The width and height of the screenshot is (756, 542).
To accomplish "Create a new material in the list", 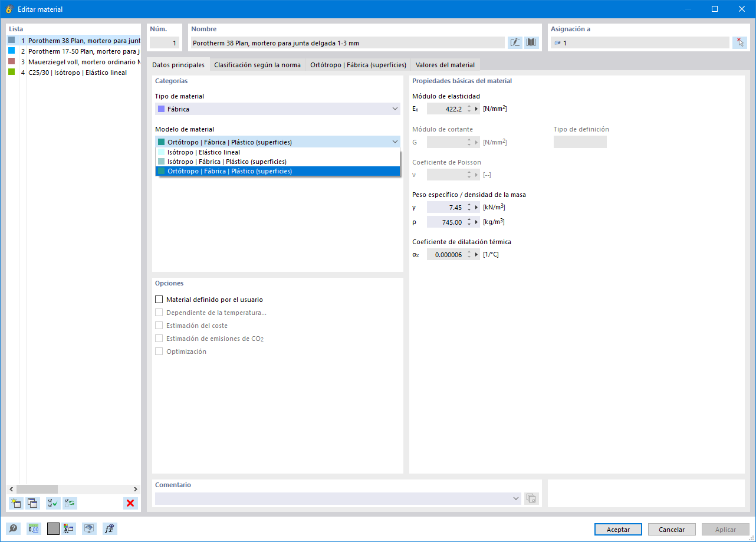I will [16, 503].
